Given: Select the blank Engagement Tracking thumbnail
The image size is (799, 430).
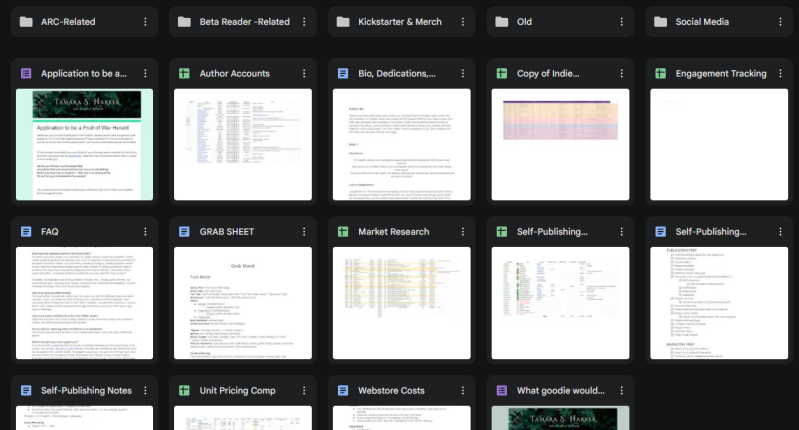Looking at the screenshot, I should (719, 145).
